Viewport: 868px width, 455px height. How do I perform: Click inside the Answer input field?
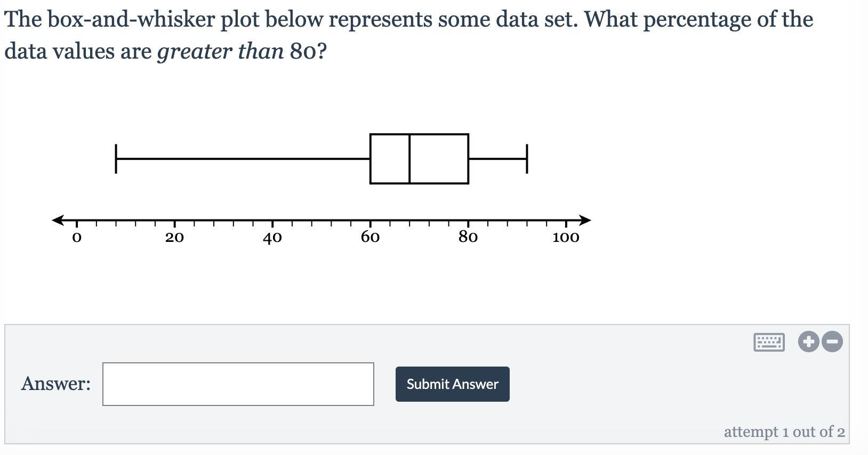[238, 384]
